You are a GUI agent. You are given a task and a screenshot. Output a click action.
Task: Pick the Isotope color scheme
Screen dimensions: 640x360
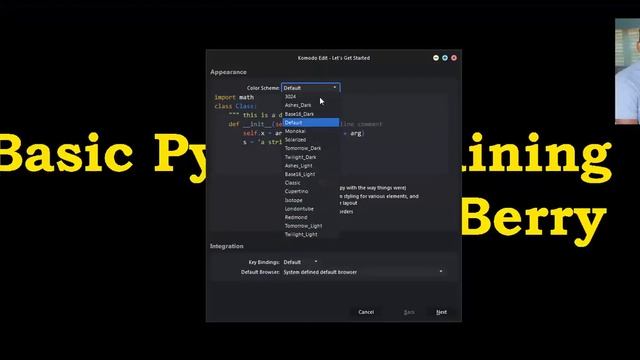(x=311, y=200)
